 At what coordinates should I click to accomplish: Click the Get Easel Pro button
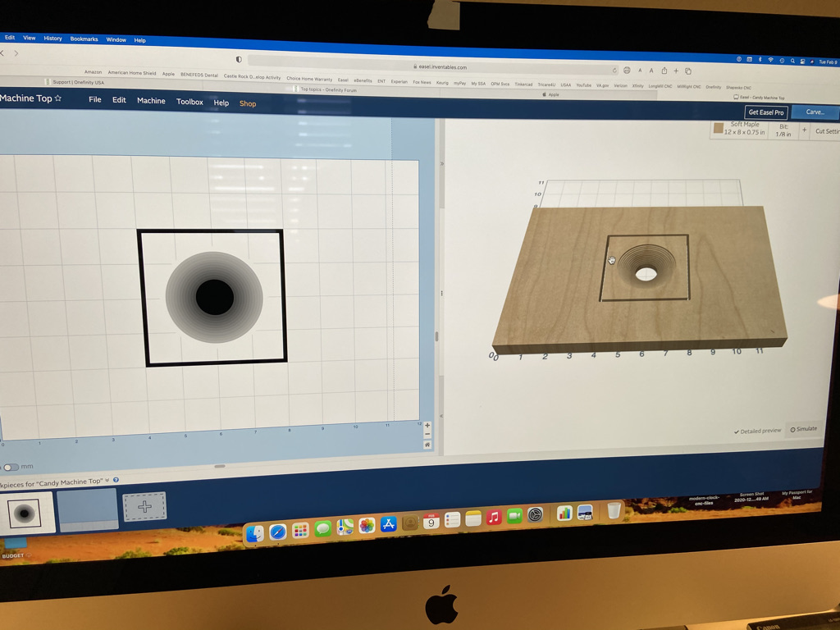pos(765,112)
